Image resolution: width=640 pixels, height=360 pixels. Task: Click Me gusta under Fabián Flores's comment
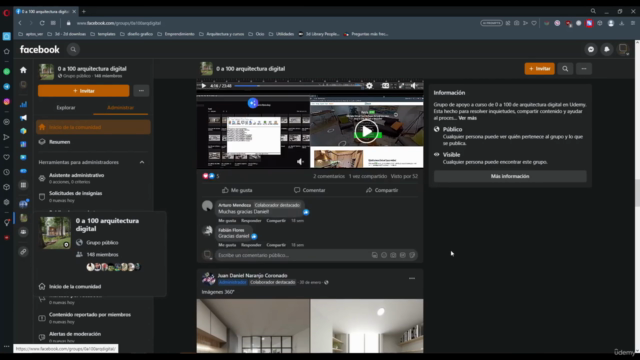(227, 245)
